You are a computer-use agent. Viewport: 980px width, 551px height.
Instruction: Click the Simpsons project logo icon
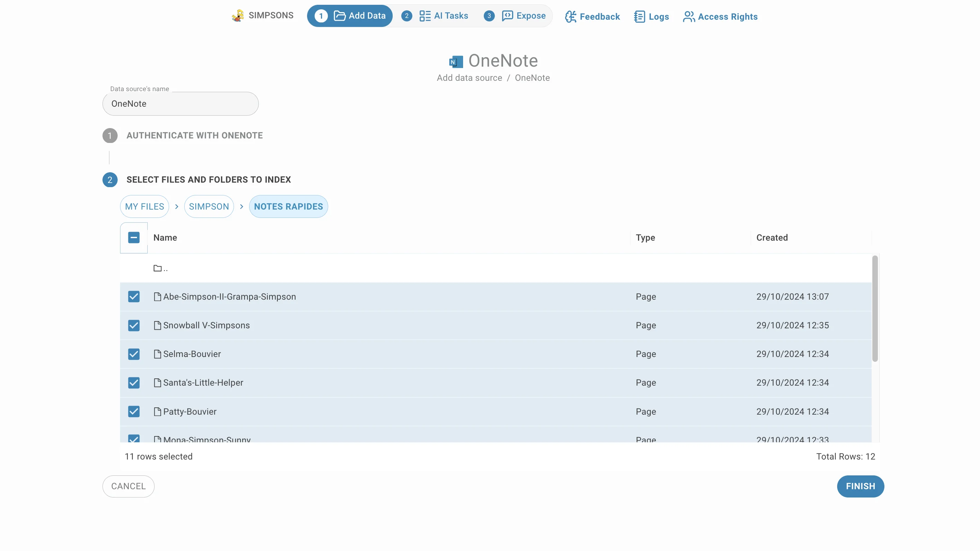coord(238,16)
